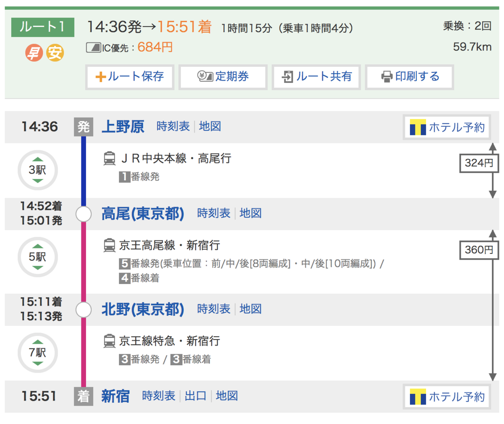Viewport: 504px width, 424px height.
Task: Expand the 3駅 stops list
Action: coord(37,170)
